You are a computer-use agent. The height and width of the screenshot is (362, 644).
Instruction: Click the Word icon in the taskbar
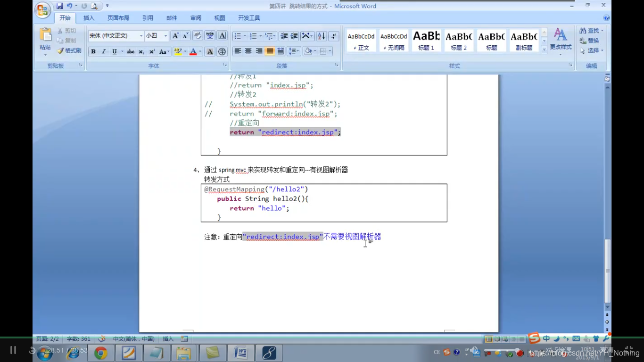pos(241,353)
